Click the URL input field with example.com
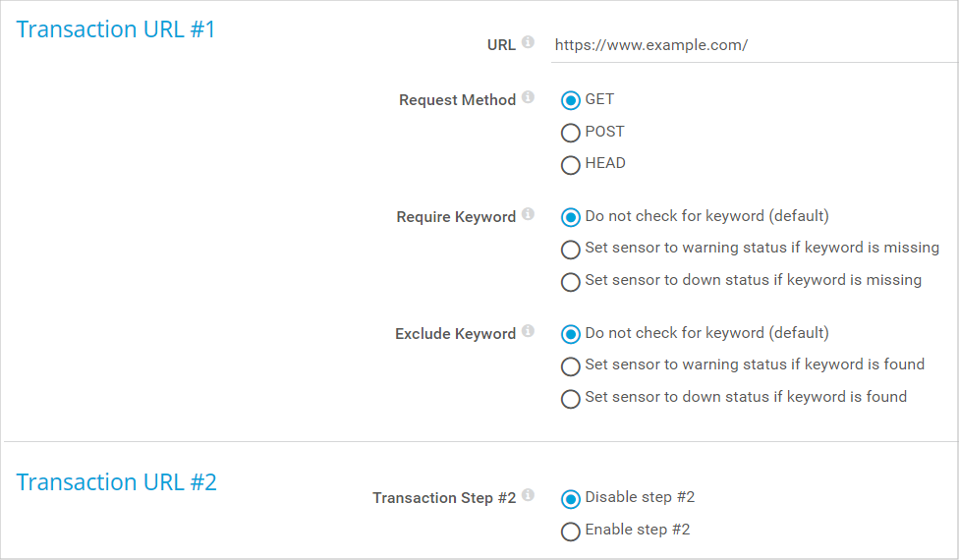This screenshot has width=959, height=560. click(754, 45)
